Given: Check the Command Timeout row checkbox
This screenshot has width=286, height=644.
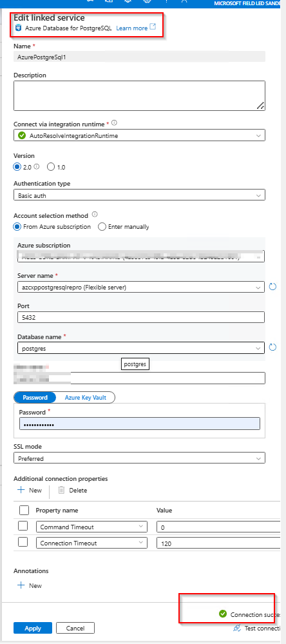Looking at the screenshot, I should pos(23,526).
